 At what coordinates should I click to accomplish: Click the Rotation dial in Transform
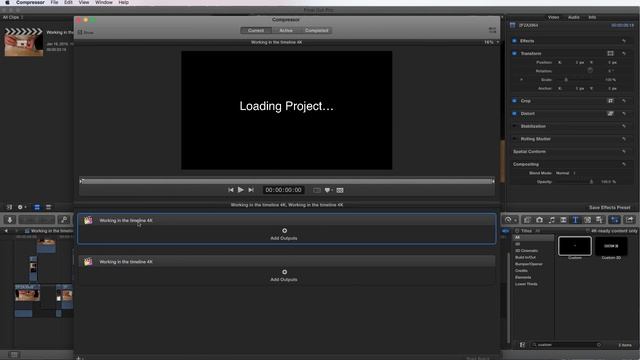coord(590,71)
